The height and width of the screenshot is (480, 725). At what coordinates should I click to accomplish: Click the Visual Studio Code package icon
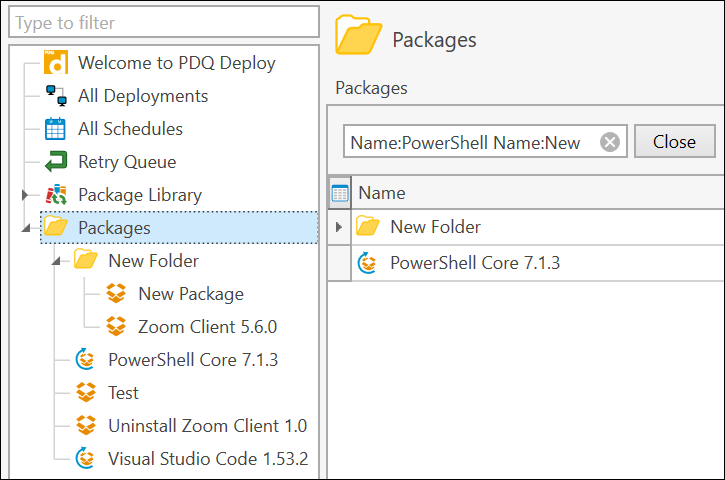click(x=86, y=459)
